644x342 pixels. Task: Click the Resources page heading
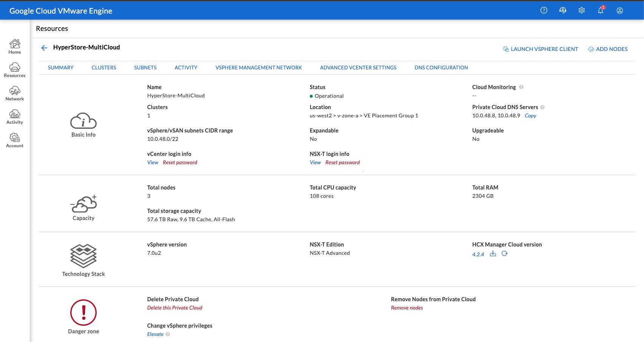click(x=52, y=29)
